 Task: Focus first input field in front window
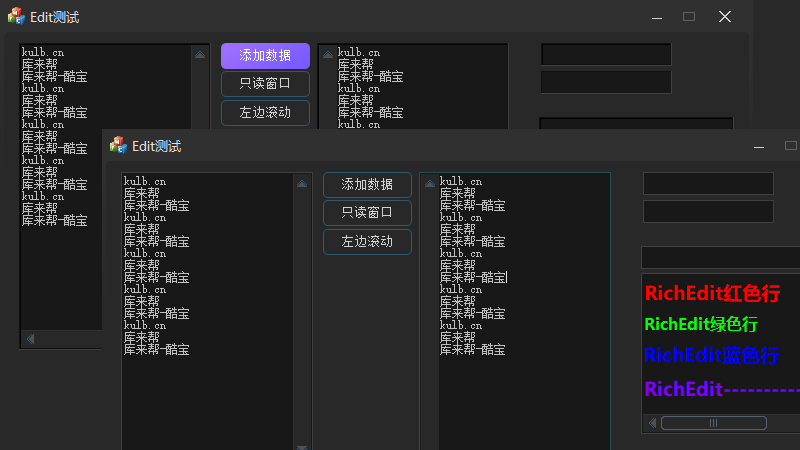coord(708,184)
